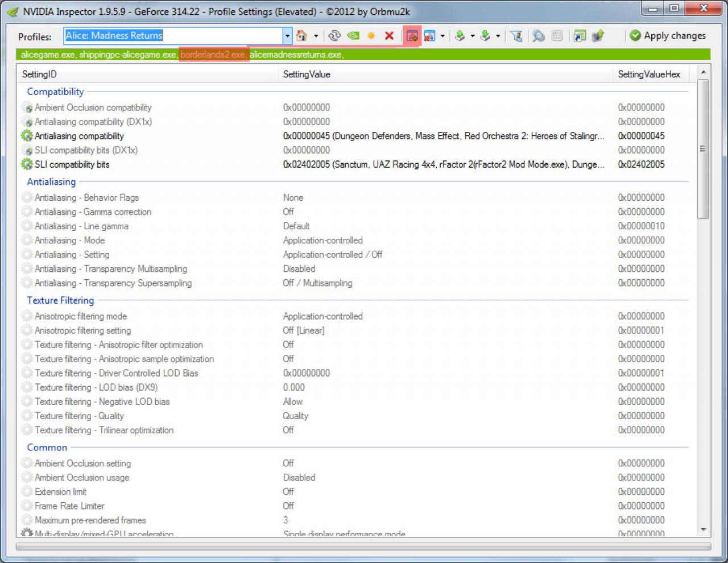Click the gear icon for Frame Rate Limiter
The image size is (728, 563).
[x=27, y=506]
